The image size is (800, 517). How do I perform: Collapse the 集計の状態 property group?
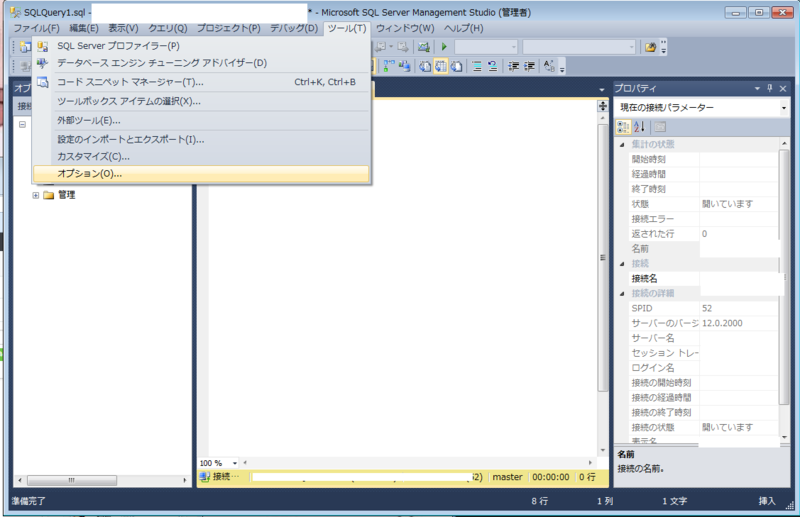tap(622, 145)
